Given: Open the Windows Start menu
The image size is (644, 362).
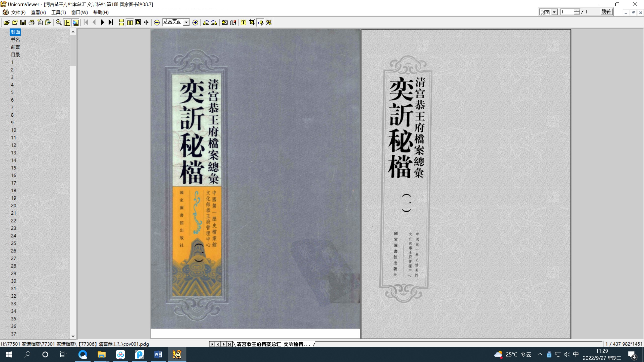Looking at the screenshot, I should point(9,354).
